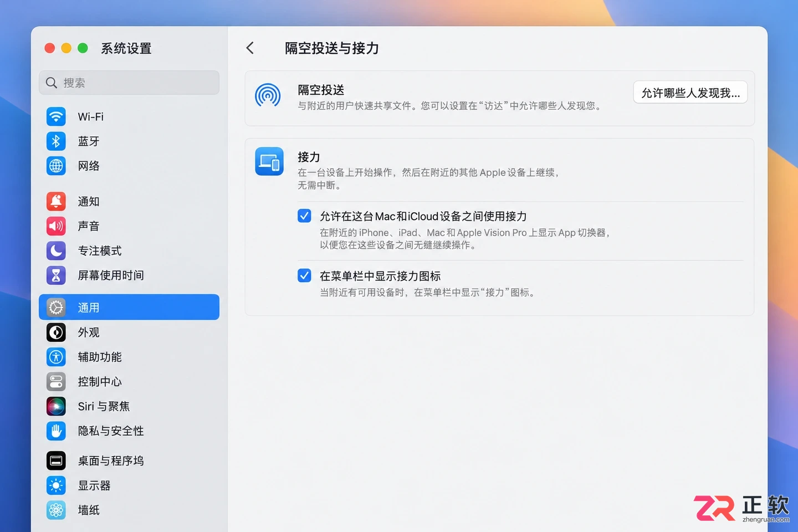Click the hand icon for 隐私与安全性
Screen dimensions: 798x532
pyautogui.click(x=56, y=431)
